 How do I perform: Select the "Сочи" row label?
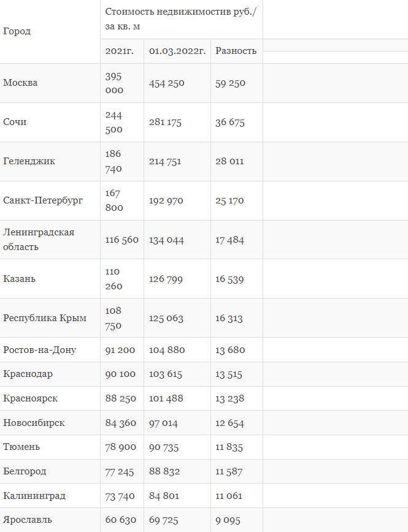(15, 122)
